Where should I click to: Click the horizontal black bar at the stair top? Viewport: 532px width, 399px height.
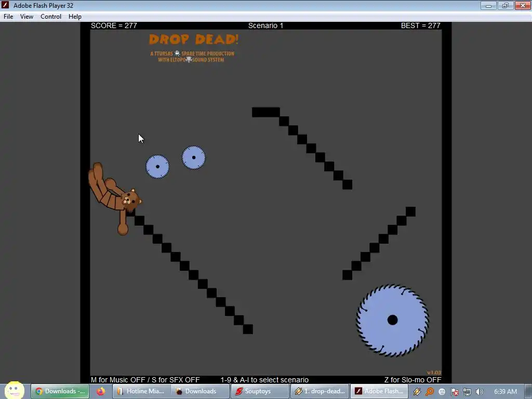pos(265,112)
